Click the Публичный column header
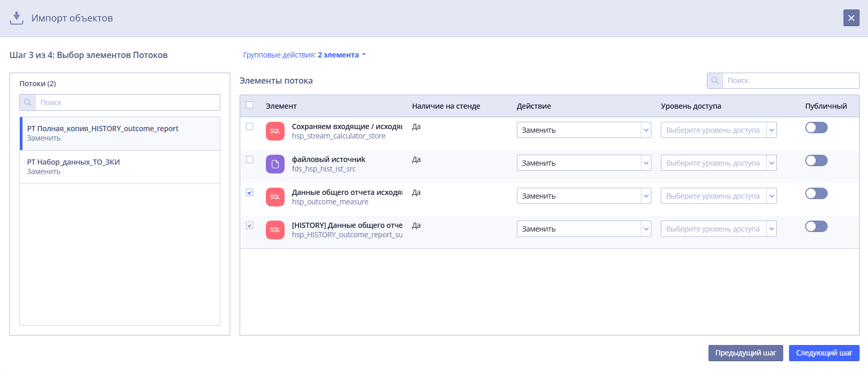Image resolution: width=868 pixels, height=369 pixels. click(826, 106)
